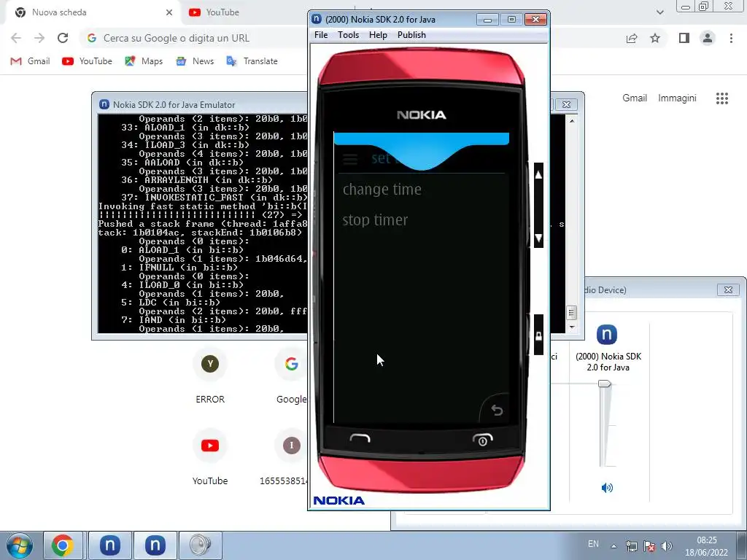Open the Windows Start menu

point(19,545)
